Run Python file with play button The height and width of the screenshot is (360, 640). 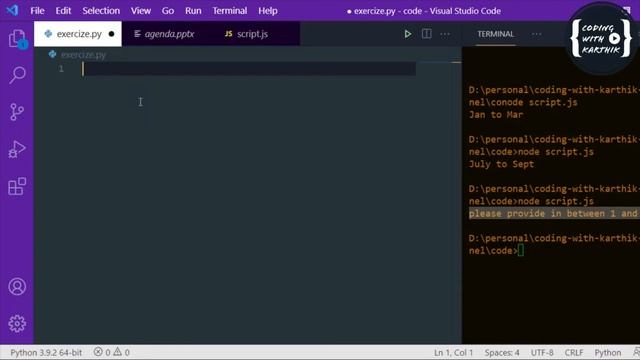click(407, 34)
